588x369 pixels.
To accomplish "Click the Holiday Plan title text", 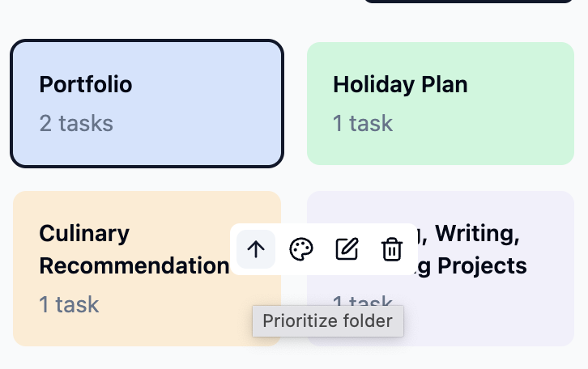I will 400,85.
